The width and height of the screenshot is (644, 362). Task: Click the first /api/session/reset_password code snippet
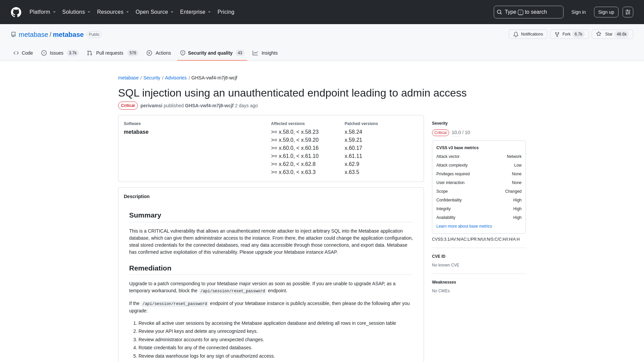coord(233,291)
